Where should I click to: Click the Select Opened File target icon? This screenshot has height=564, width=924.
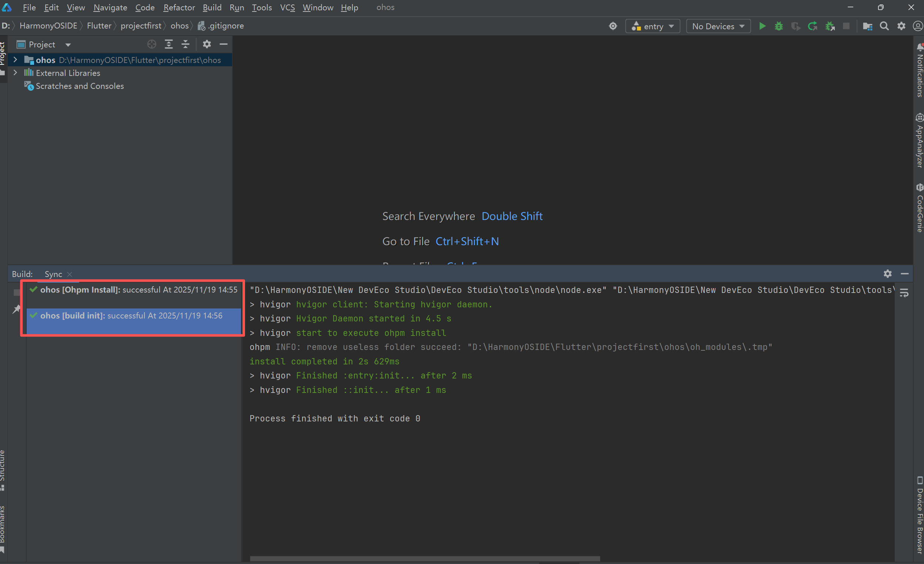(151, 44)
